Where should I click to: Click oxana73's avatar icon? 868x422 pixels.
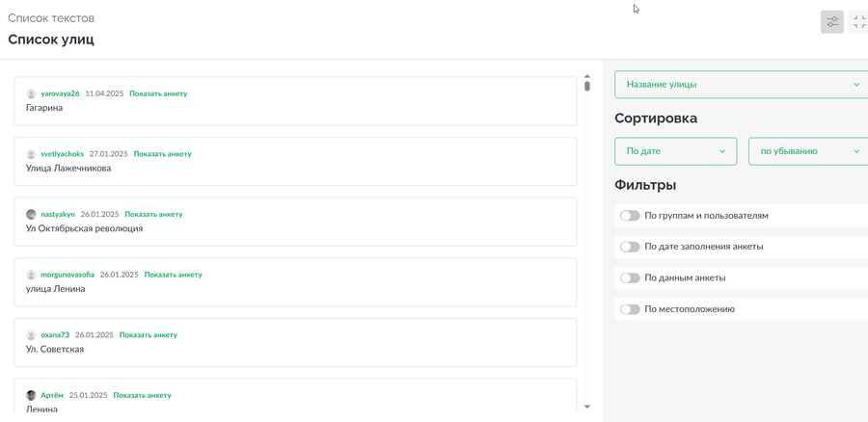31,335
